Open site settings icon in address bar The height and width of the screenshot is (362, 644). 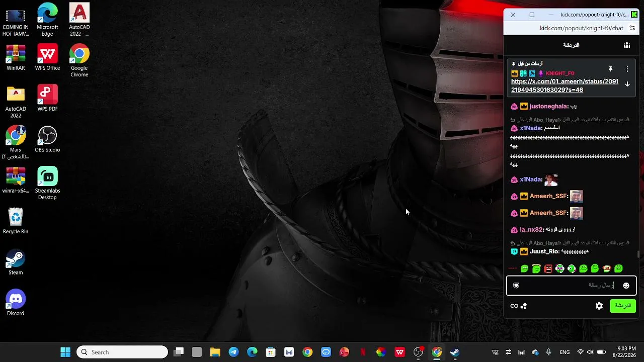click(632, 28)
